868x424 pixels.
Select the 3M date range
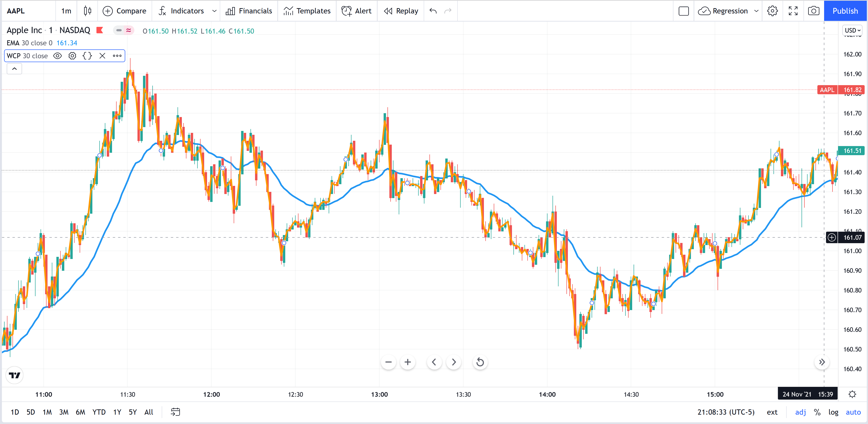pos(64,412)
